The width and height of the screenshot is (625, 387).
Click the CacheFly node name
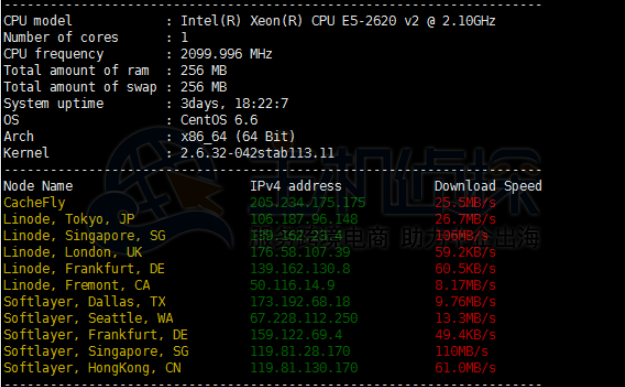coord(34,203)
